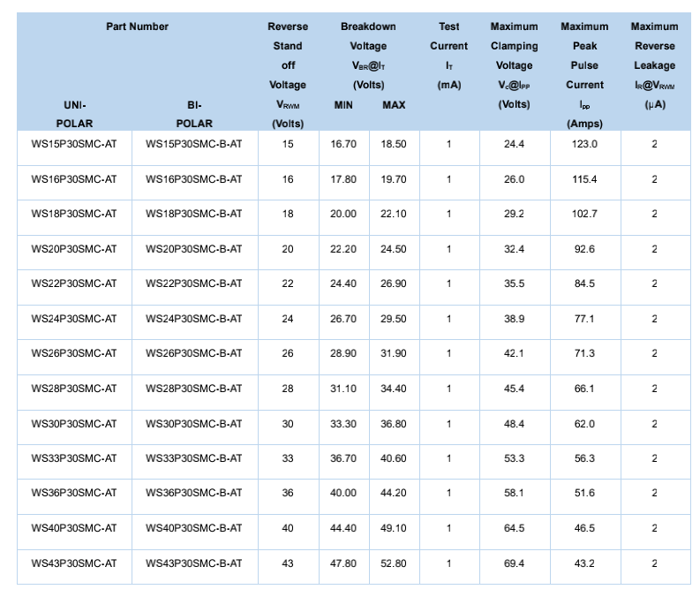Image resolution: width=700 pixels, height=597 pixels.
Task: Click the MAX breakdown voltage subheader
Action: tap(394, 105)
